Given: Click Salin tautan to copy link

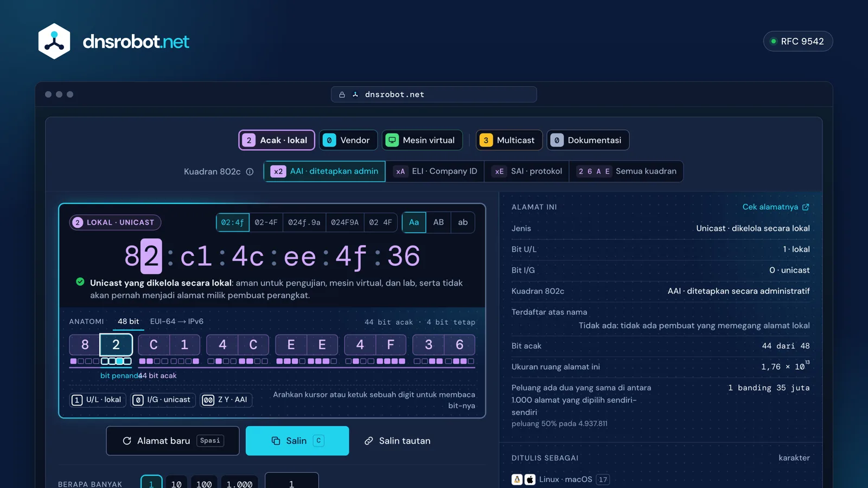Looking at the screenshot, I should pyautogui.click(x=397, y=441).
